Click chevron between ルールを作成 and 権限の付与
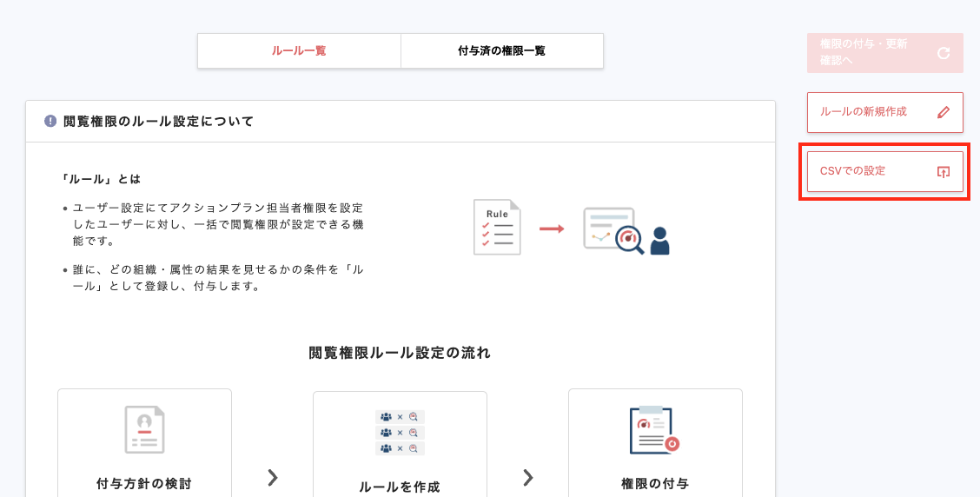 pos(527,477)
